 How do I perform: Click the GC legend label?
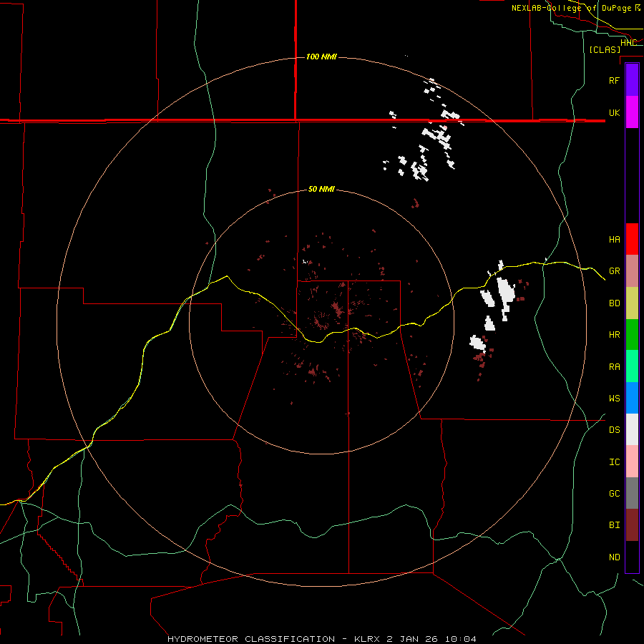click(x=615, y=494)
